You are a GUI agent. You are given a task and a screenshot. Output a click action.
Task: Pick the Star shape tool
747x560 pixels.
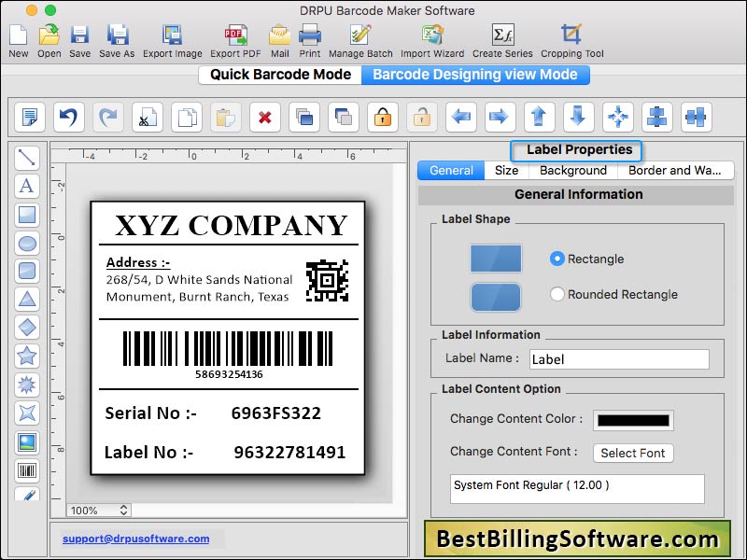(x=27, y=356)
